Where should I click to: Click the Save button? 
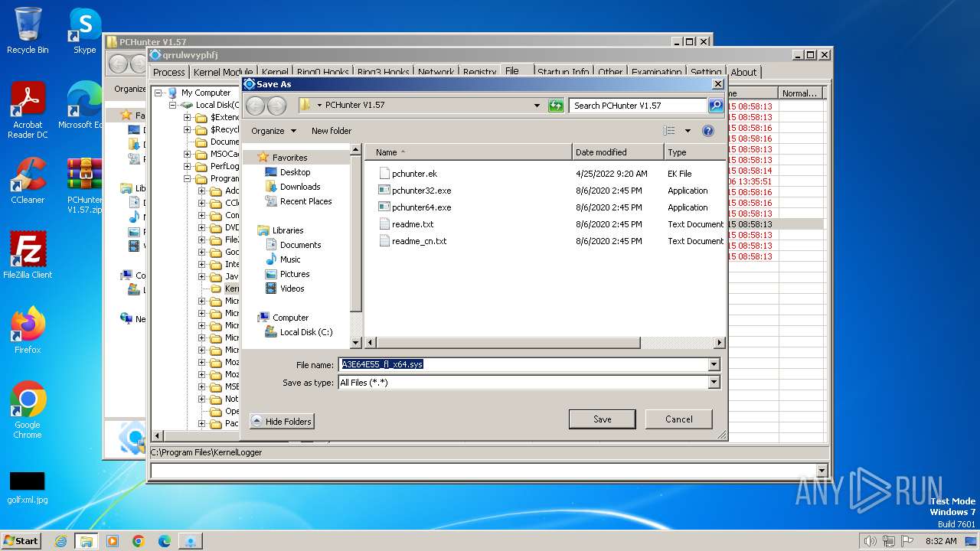point(602,419)
